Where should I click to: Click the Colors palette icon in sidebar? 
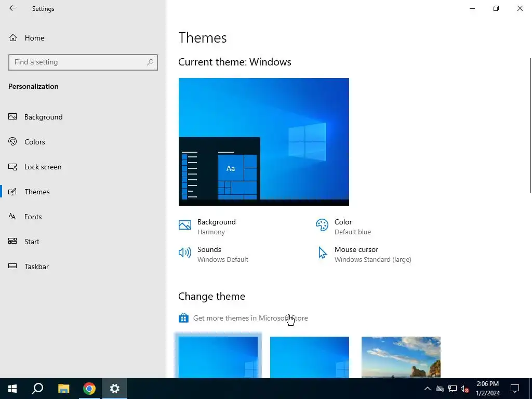click(12, 141)
